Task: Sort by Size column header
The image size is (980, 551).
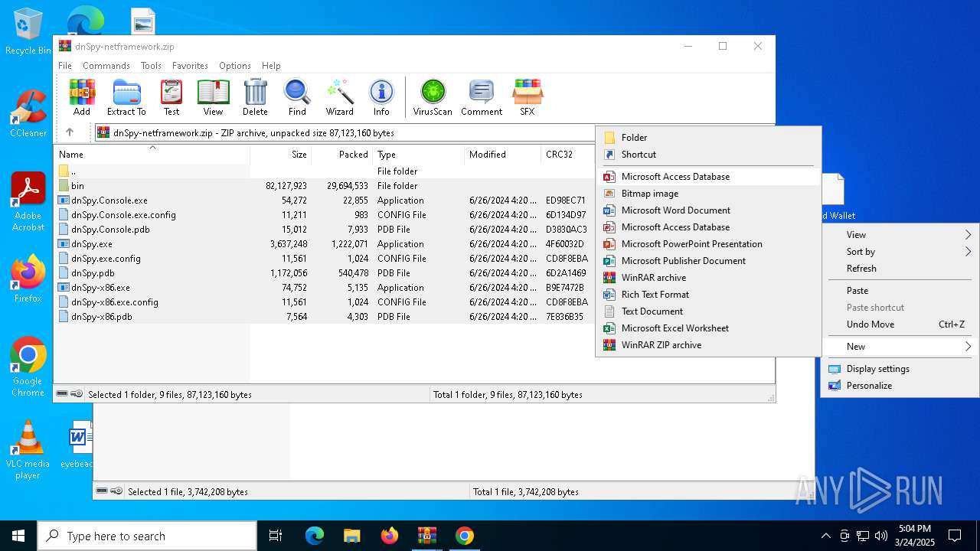Action: point(280,155)
